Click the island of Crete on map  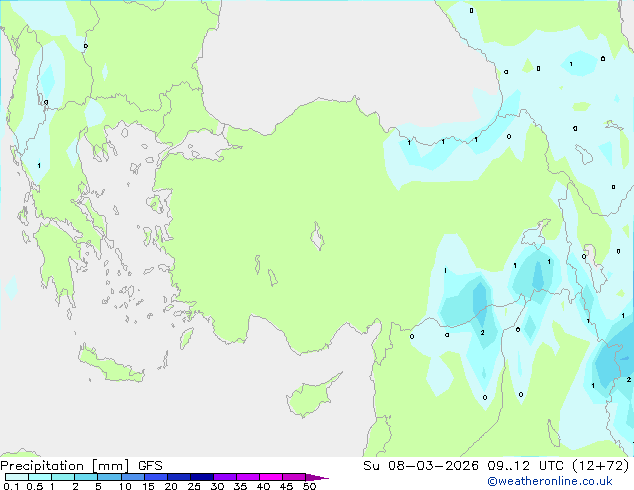point(111,365)
